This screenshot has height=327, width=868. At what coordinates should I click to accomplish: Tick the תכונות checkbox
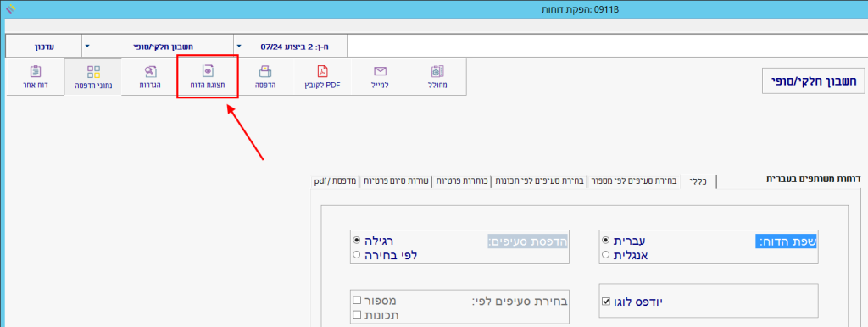point(357,315)
